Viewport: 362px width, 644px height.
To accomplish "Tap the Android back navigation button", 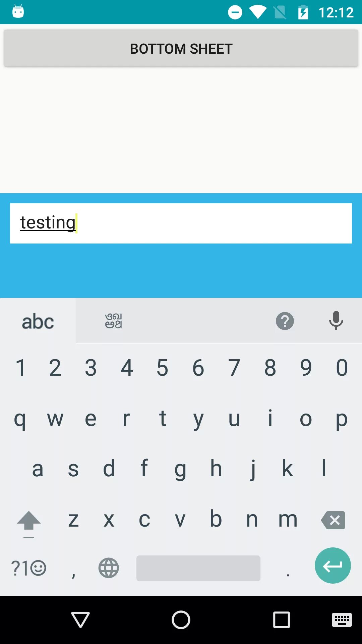I will coord(80,620).
